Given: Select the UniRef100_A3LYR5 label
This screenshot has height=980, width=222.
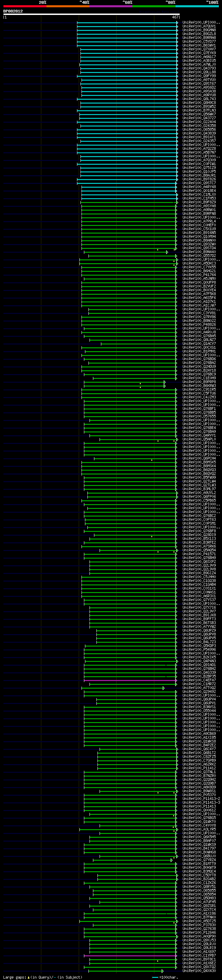Looking at the screenshot, I should coord(199,829).
